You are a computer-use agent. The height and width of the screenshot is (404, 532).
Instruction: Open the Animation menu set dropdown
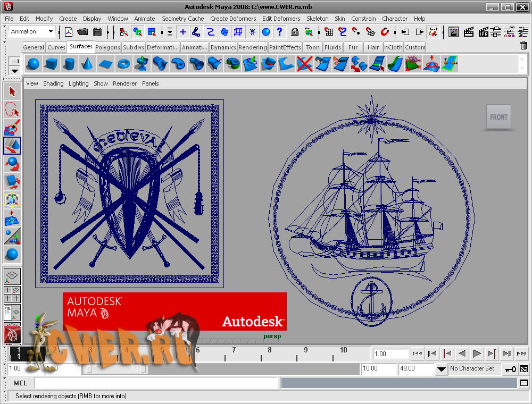click(x=32, y=32)
